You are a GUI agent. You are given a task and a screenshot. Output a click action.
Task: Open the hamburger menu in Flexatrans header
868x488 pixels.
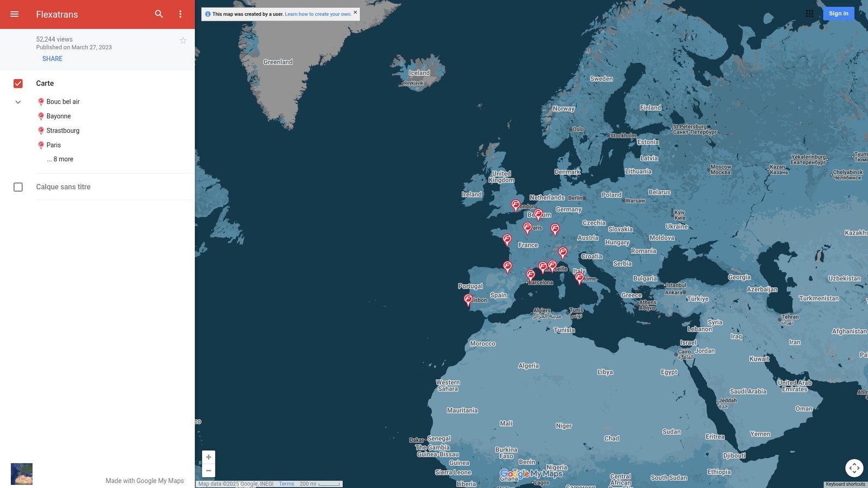click(x=15, y=14)
